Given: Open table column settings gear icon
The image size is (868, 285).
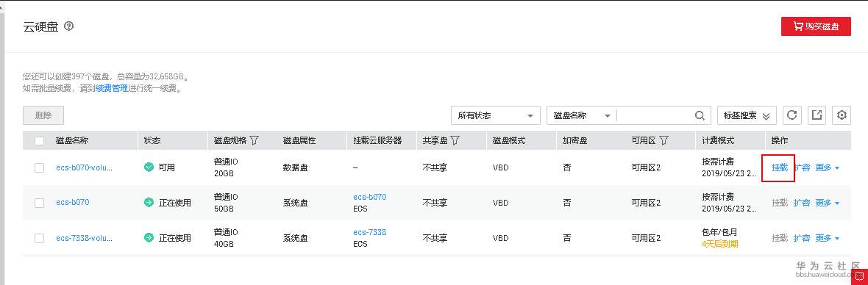Looking at the screenshot, I should tap(842, 115).
